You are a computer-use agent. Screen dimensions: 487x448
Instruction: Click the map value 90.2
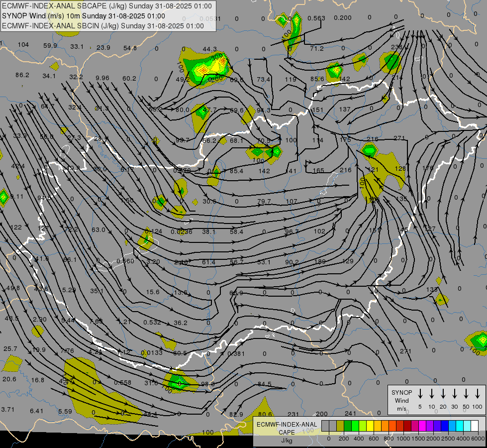[x=292, y=262]
